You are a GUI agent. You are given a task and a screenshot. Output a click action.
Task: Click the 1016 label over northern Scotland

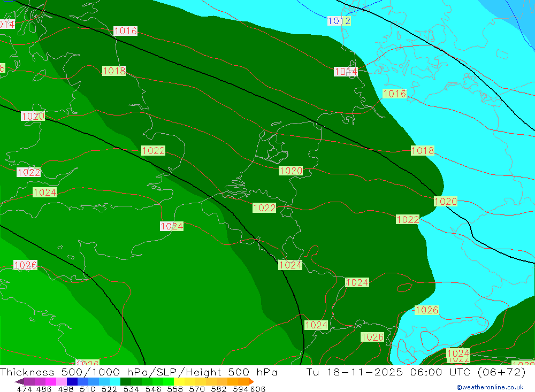126,31
